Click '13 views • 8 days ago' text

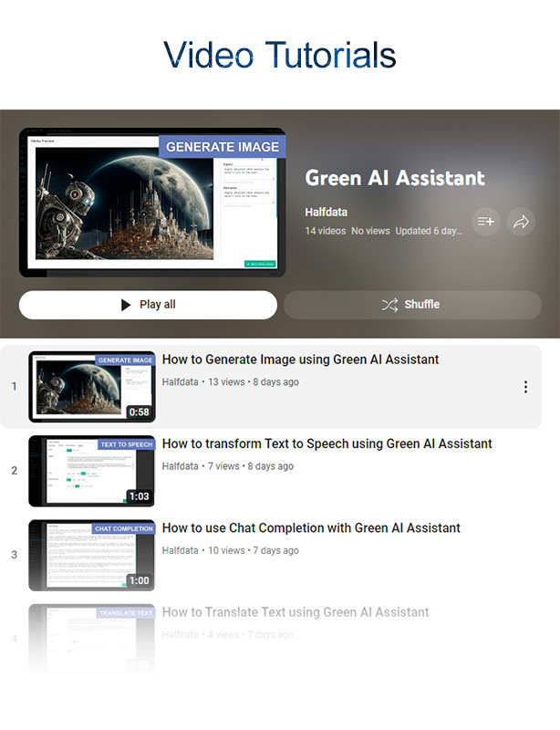pos(254,382)
